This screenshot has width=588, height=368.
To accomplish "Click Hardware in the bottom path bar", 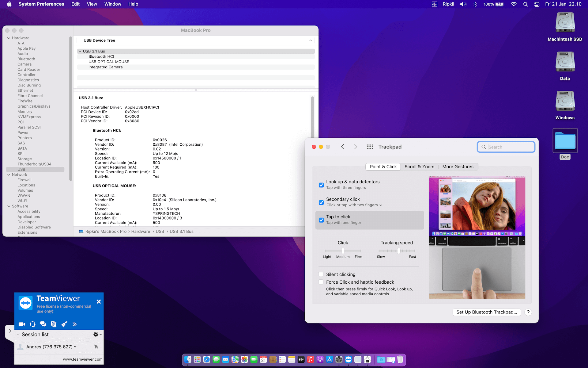I will pos(141,232).
